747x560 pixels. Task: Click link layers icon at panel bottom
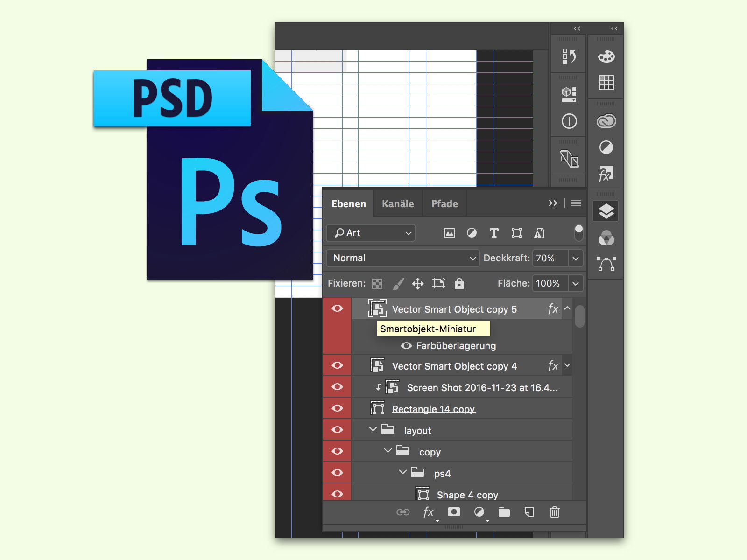click(x=403, y=512)
